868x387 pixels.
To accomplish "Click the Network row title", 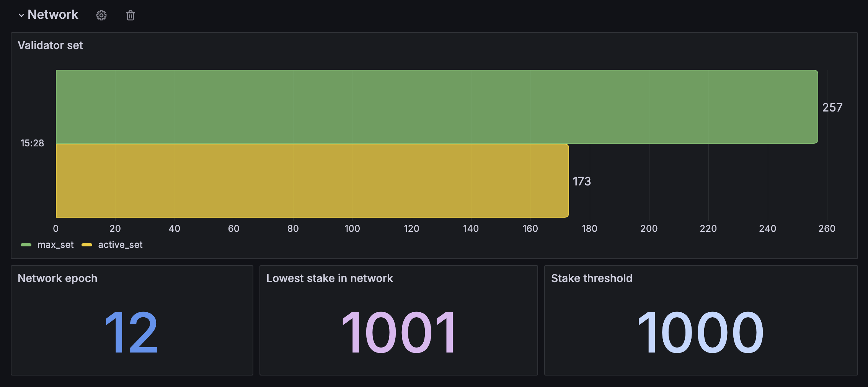I will (53, 15).
